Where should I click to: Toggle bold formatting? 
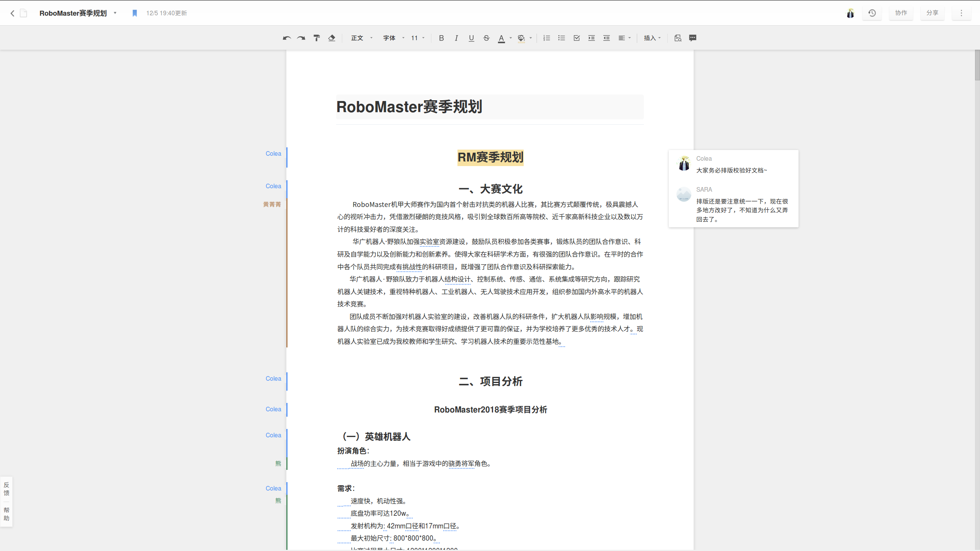tap(441, 38)
